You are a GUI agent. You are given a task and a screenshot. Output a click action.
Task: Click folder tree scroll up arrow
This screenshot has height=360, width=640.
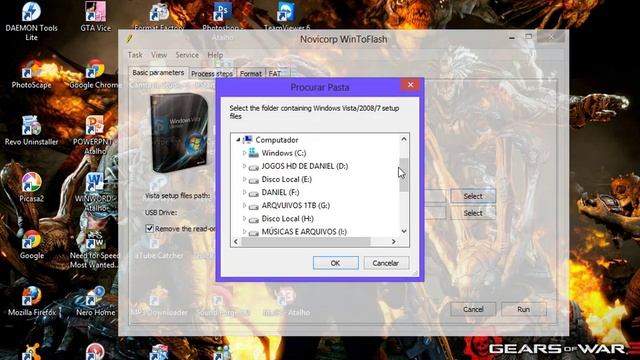(404, 139)
